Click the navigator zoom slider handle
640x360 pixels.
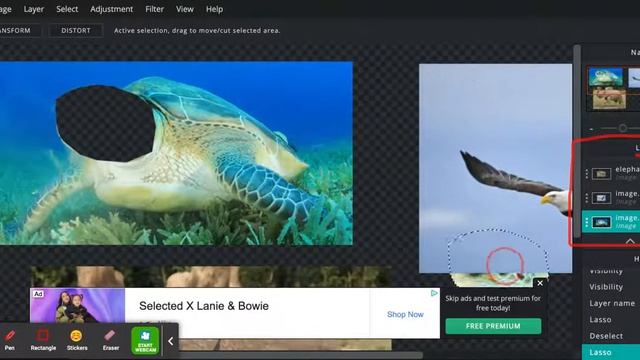point(623,128)
